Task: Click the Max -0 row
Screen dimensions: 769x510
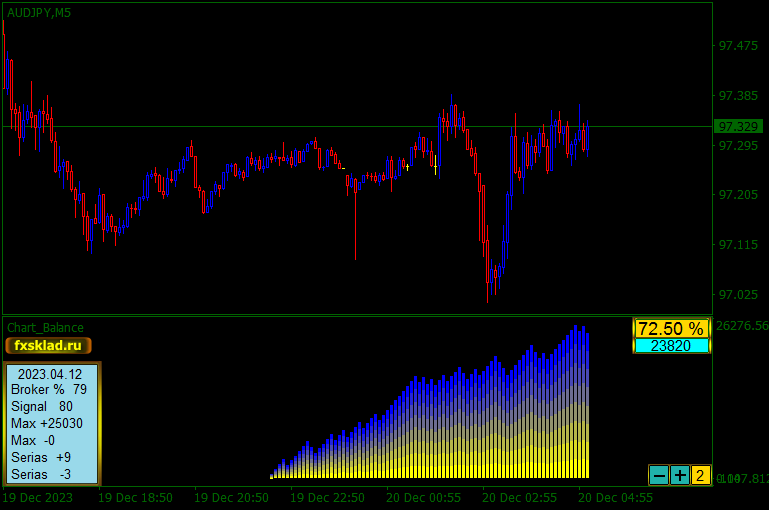Action: coord(33,440)
